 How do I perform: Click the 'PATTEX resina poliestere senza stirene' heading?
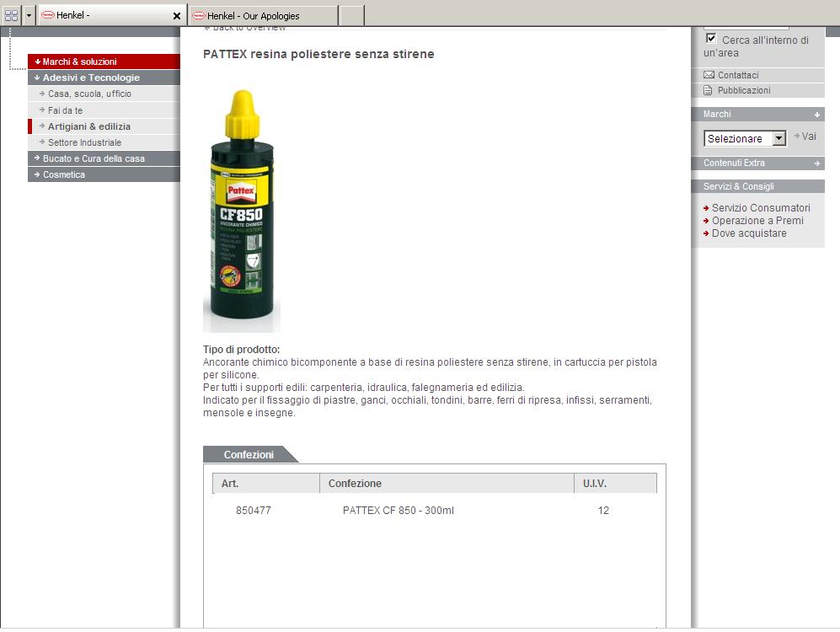pos(318,54)
